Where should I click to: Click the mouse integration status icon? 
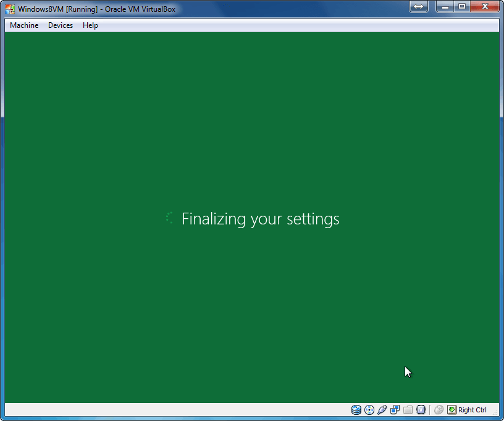pyautogui.click(x=439, y=410)
